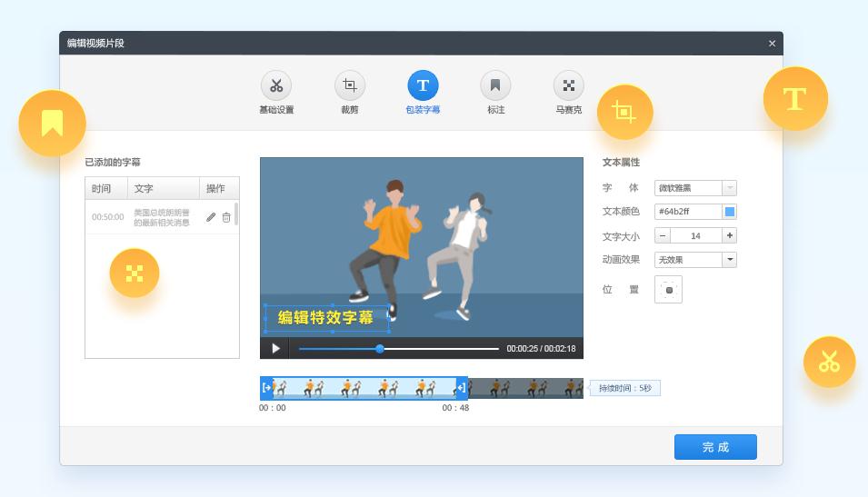Close the 编辑视频片段 dialog
868x497 pixels.
pos(772,44)
